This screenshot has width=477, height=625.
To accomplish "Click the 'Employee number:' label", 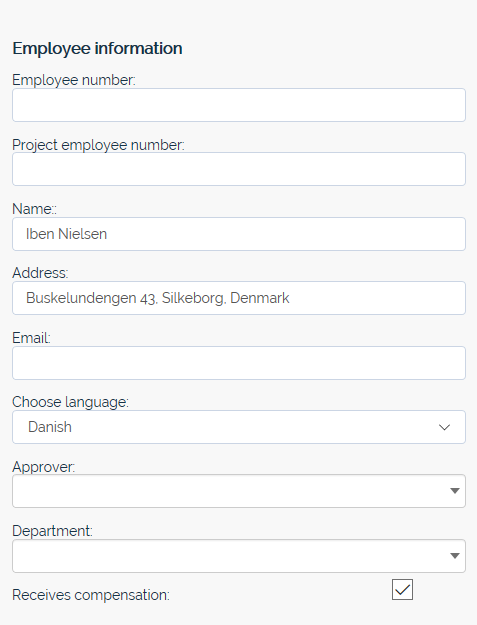I will click(74, 80).
